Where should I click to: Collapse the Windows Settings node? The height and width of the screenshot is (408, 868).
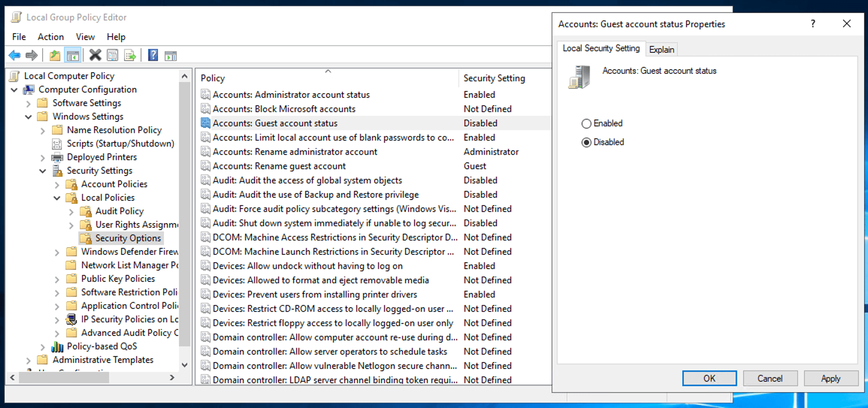28,116
